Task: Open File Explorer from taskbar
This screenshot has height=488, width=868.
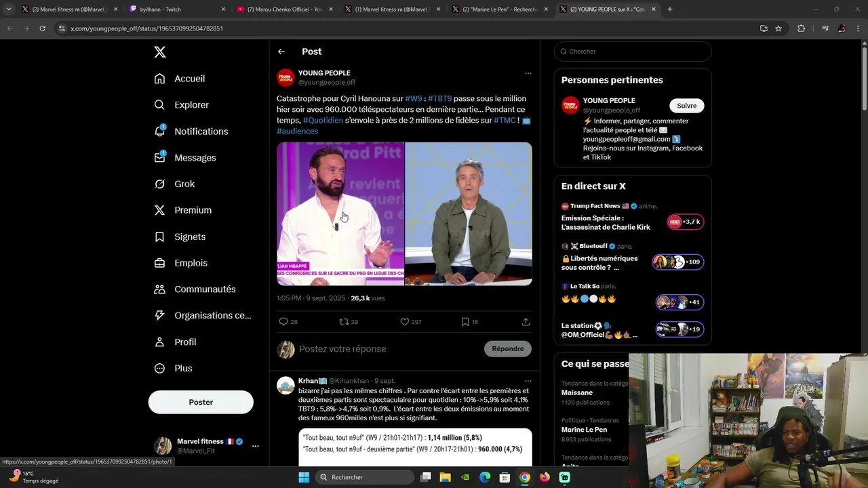Action: (446, 477)
